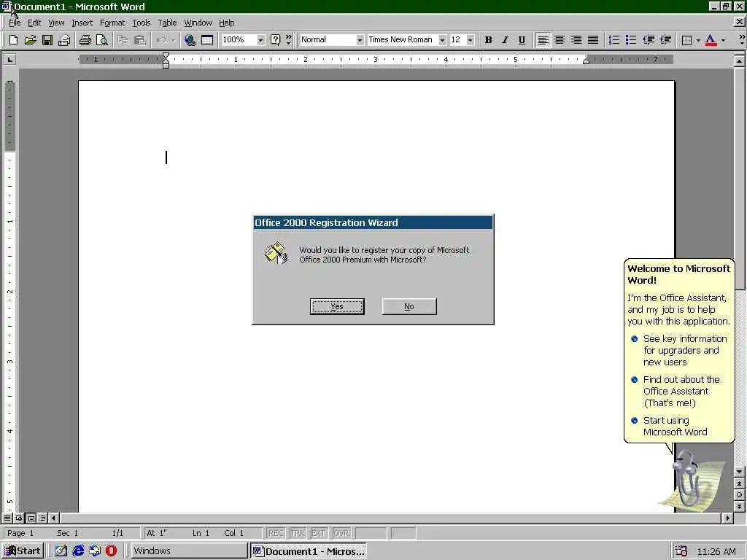Apply bulleted list formatting
747x560 pixels.
point(631,40)
